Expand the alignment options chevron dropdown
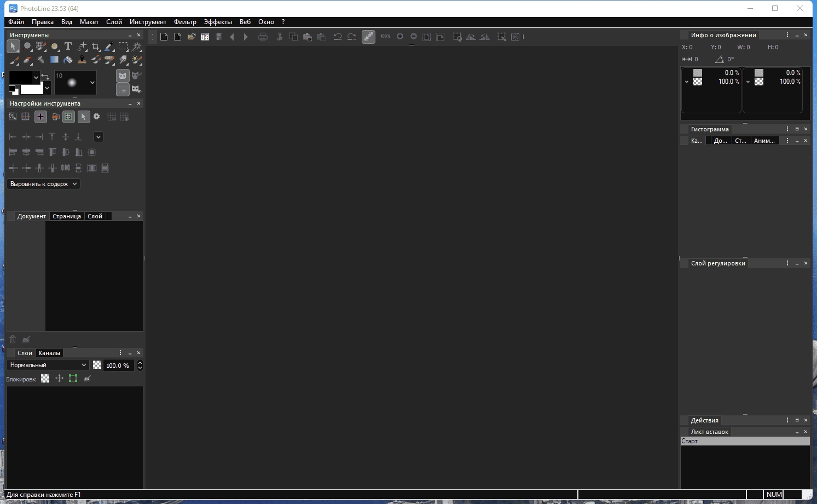817x504 pixels. pyautogui.click(x=98, y=137)
